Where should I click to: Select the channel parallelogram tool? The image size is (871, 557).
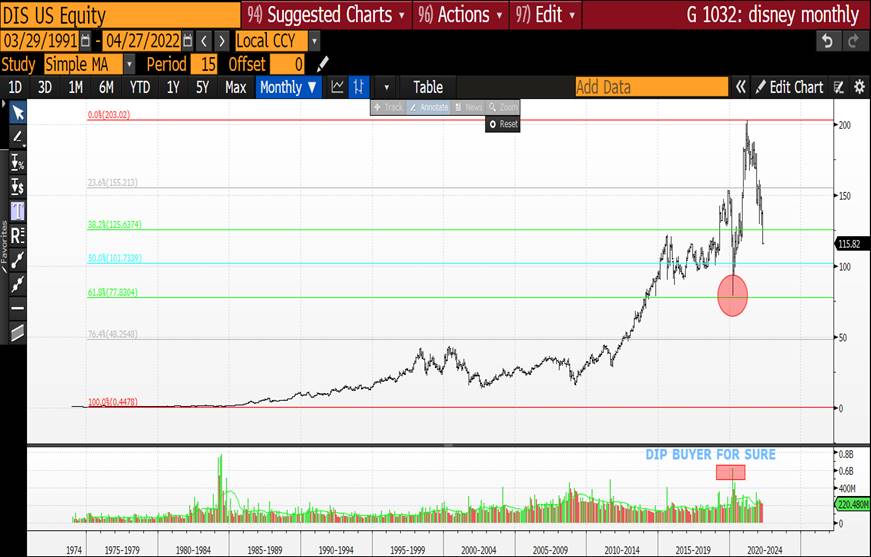pyautogui.click(x=18, y=332)
